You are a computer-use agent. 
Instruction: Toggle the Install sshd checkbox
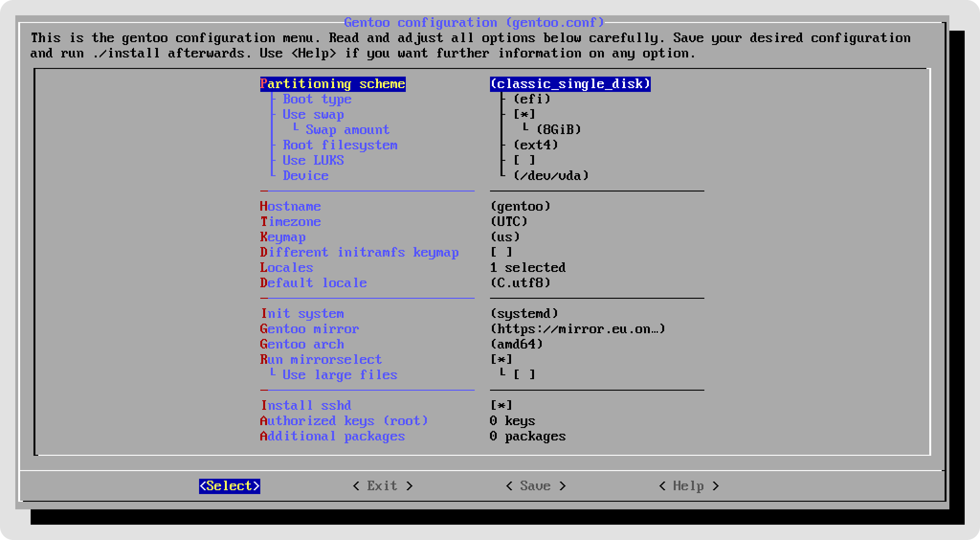point(501,405)
